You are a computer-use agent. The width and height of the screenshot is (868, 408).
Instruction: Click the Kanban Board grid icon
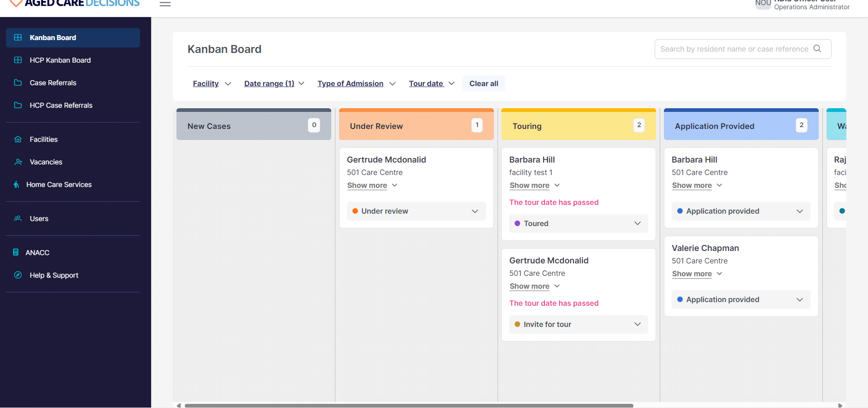18,37
